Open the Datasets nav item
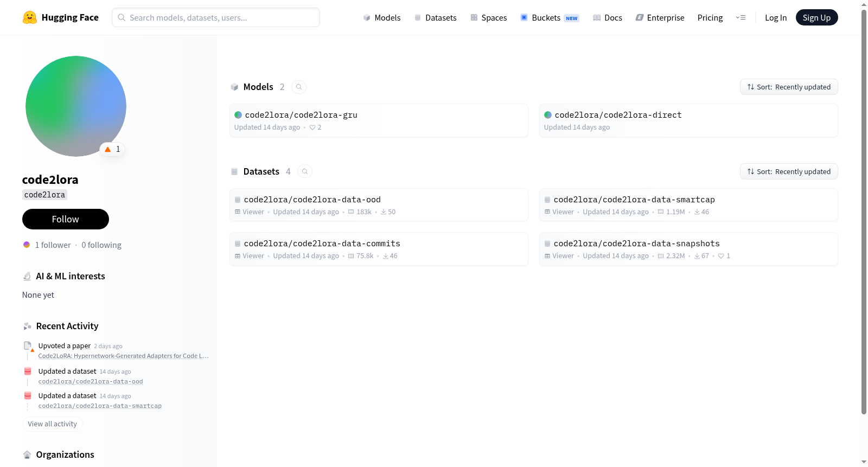 pos(436,17)
